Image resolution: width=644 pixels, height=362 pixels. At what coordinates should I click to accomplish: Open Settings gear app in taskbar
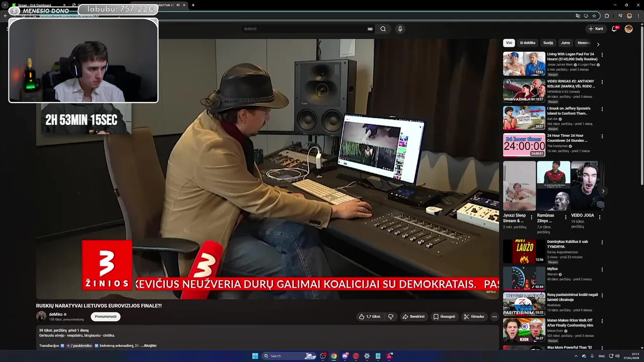click(x=367, y=356)
